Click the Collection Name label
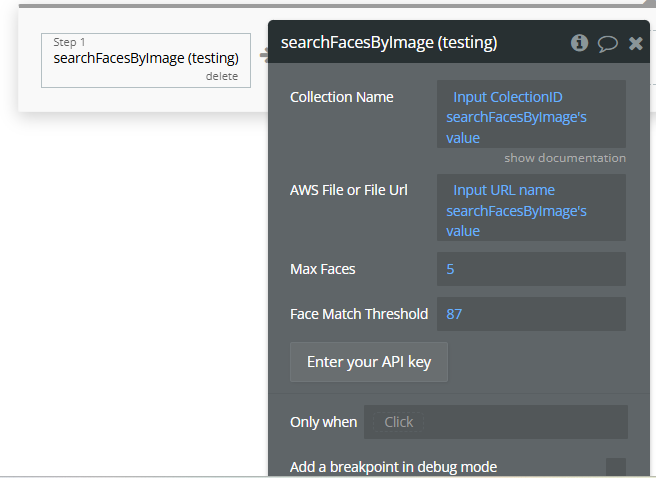Screen dimensions: 656x478 [x=342, y=97]
